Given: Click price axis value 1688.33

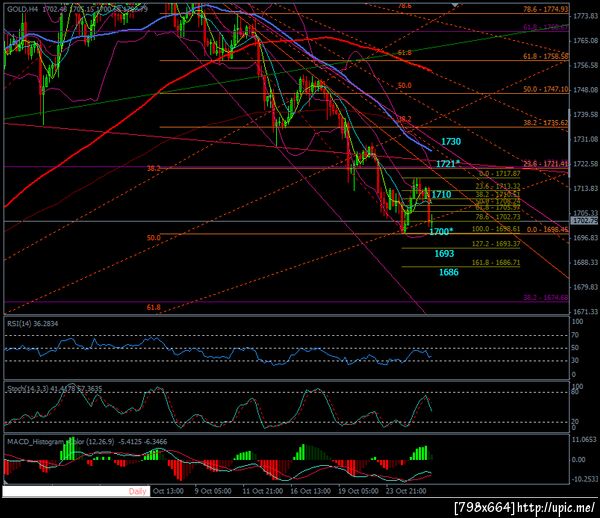Looking at the screenshot, I should coord(585,262).
